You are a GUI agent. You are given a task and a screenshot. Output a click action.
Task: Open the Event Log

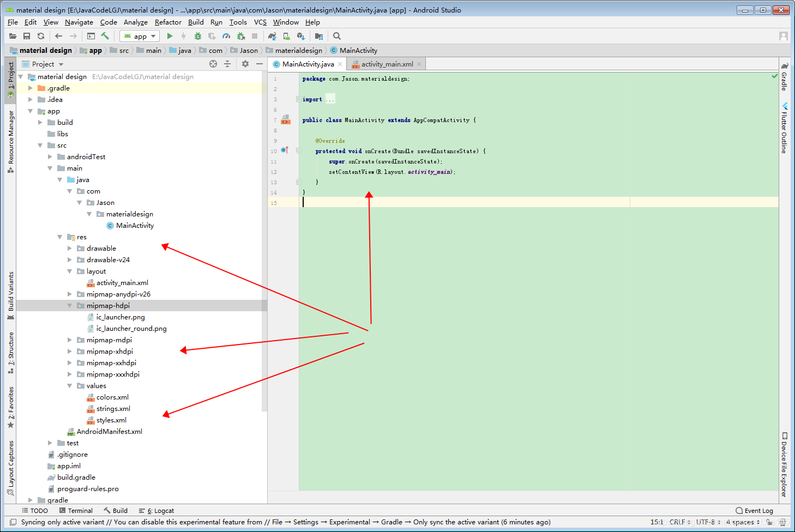(755, 511)
